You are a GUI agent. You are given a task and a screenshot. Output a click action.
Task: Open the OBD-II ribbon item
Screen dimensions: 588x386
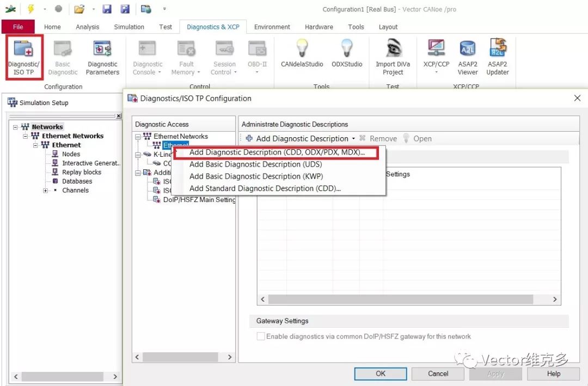point(257,57)
